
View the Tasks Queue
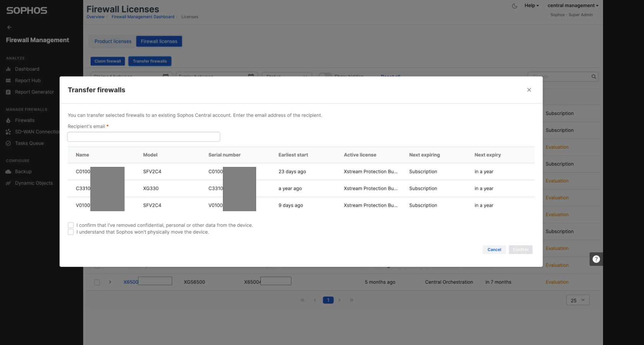(29, 143)
